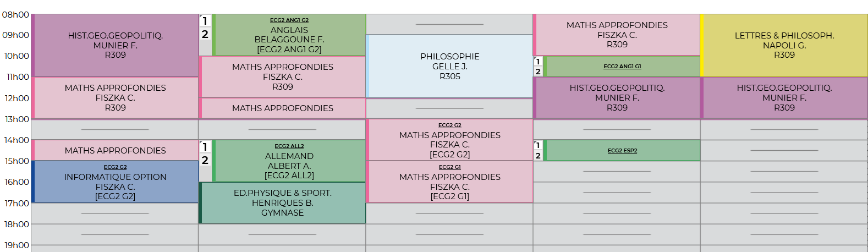This screenshot has width=868, height=252.
Task: Open the 08h00 HIST.GEO.GEOPOLITIQ. Munier F. block
Action: [x=115, y=45]
